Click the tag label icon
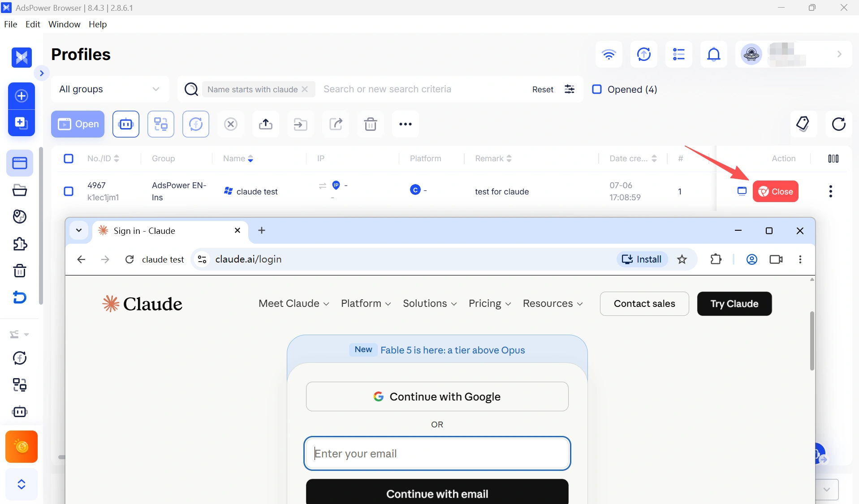The image size is (859, 504). tap(803, 124)
